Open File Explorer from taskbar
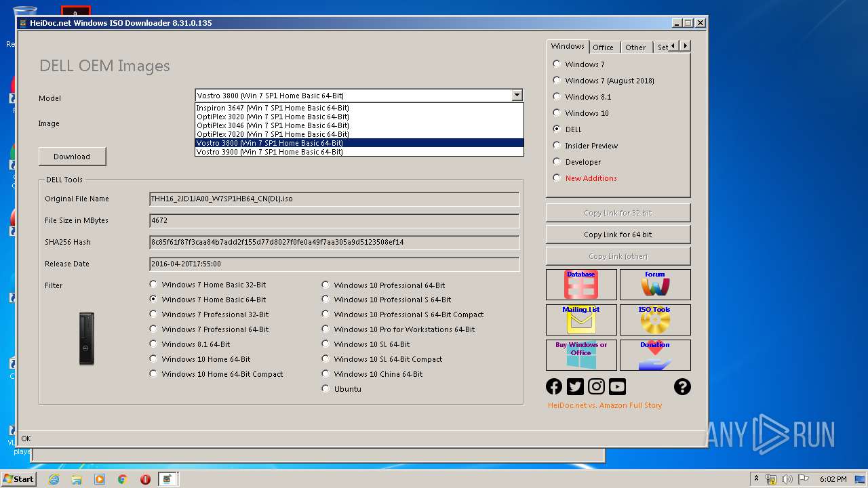The height and width of the screenshot is (488, 868). click(77, 479)
